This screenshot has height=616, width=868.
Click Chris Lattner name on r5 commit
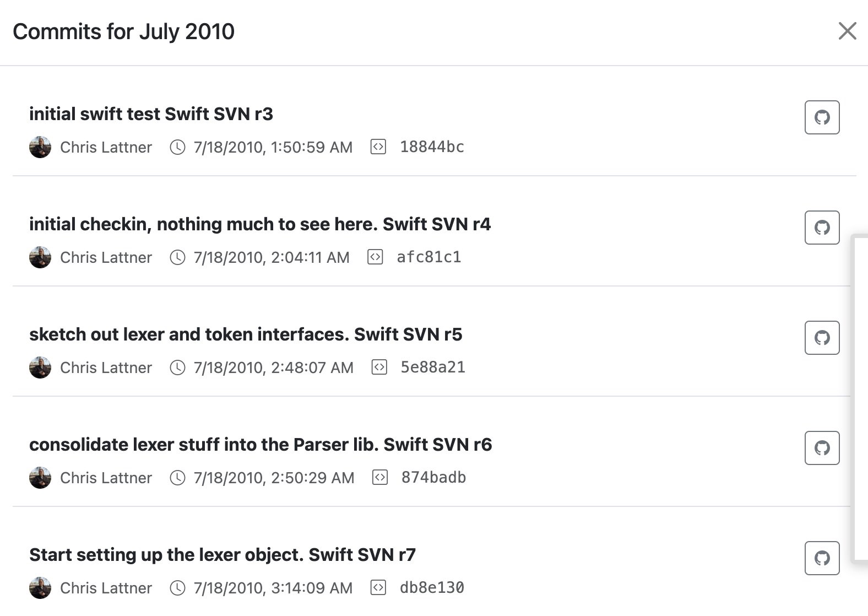[106, 368]
